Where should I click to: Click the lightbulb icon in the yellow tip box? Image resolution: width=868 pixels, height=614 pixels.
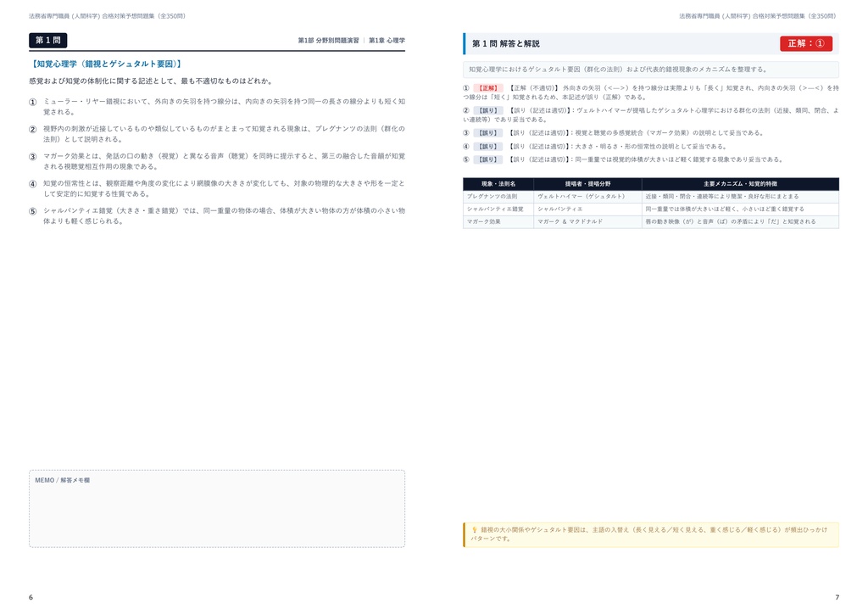click(x=475, y=530)
